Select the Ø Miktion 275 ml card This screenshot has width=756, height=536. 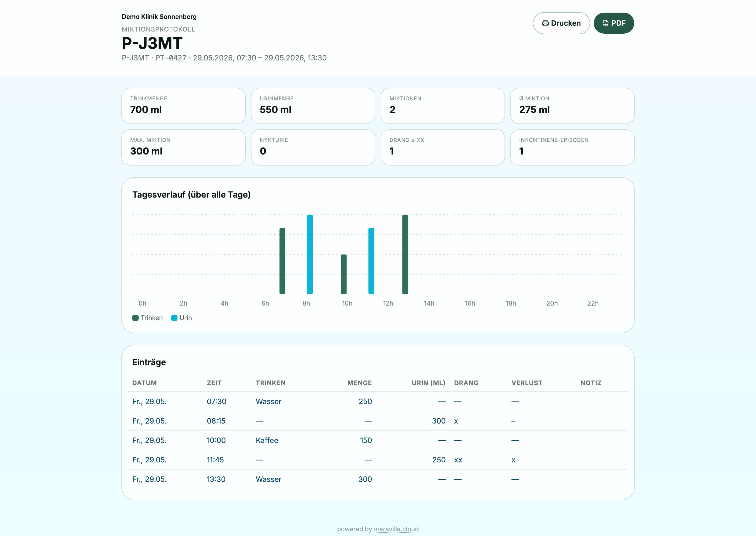(572, 106)
